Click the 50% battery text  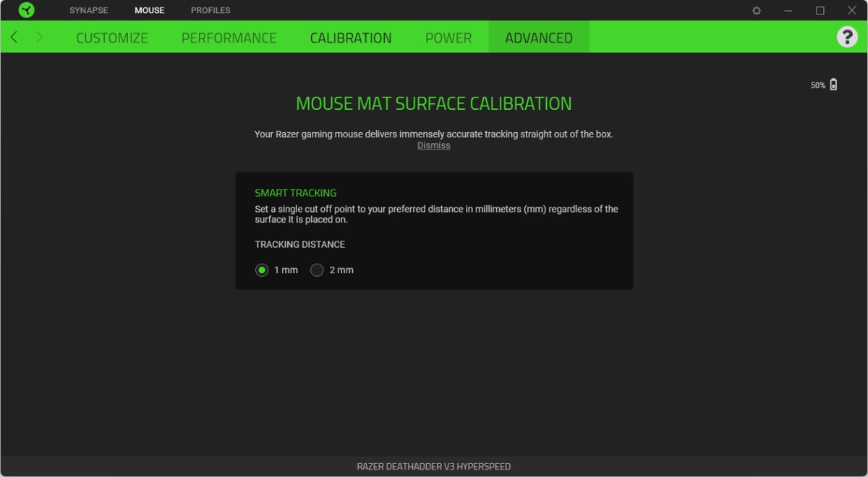[818, 85]
